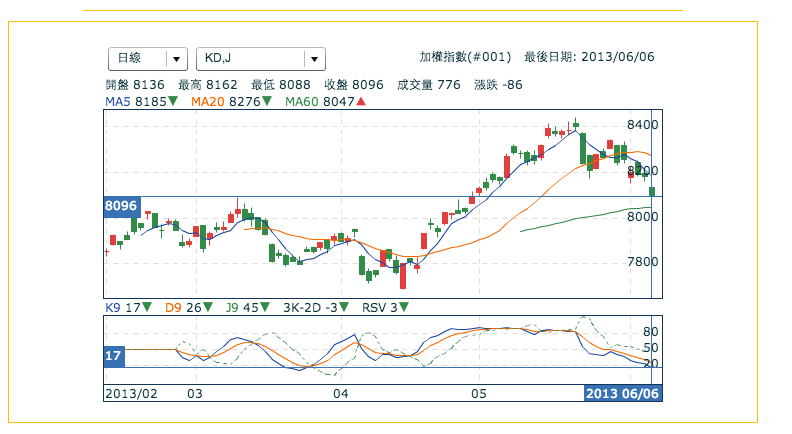Click the 漲跌 -86 change text
The height and width of the screenshot is (434, 792).
pyautogui.click(x=499, y=85)
